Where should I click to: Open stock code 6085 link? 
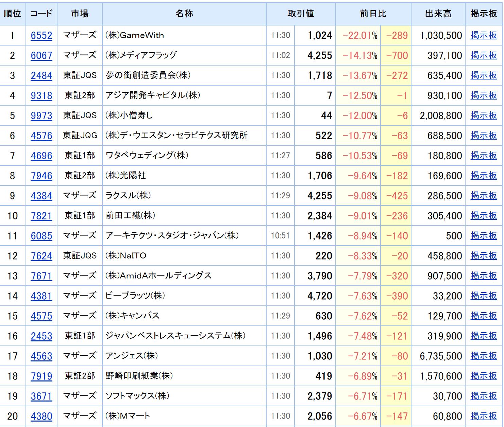tap(41, 236)
